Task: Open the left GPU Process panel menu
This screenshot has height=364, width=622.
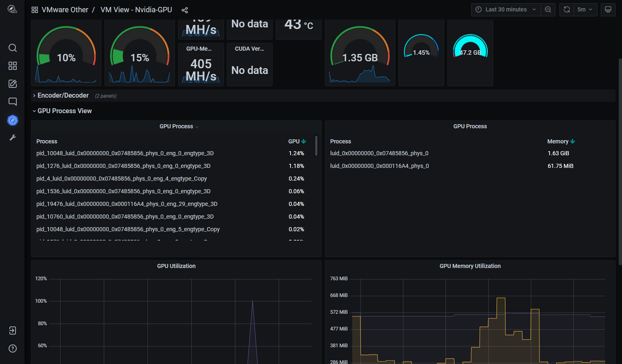Action: click(197, 127)
